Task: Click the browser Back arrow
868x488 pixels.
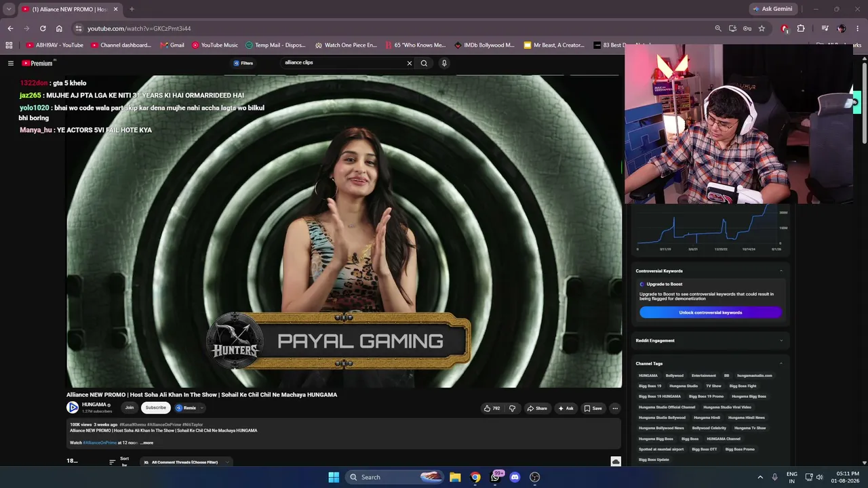Action: (10, 28)
